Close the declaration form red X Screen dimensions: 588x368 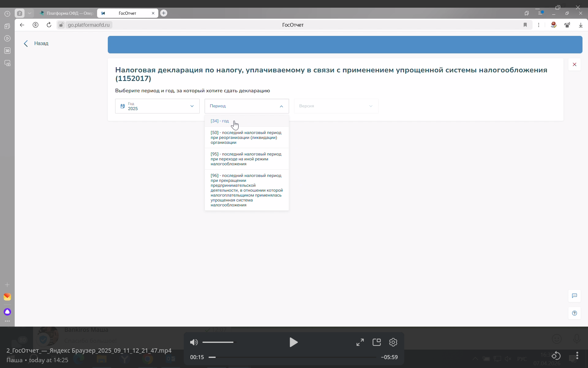pos(574,64)
